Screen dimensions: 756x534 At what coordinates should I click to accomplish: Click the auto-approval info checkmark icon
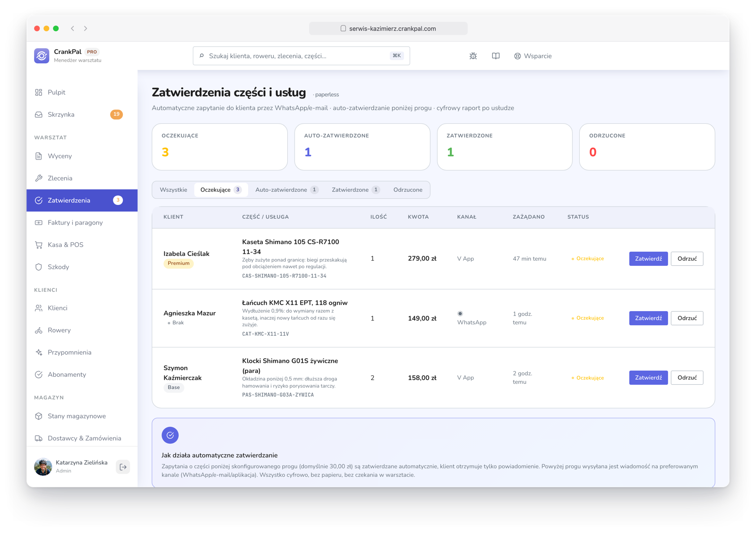170,435
